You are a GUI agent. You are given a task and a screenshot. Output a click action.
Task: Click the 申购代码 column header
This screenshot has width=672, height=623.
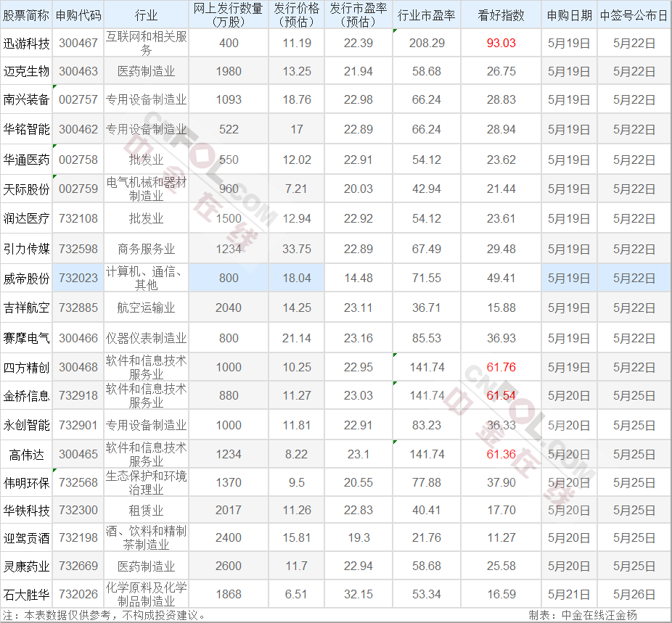pos(78,16)
